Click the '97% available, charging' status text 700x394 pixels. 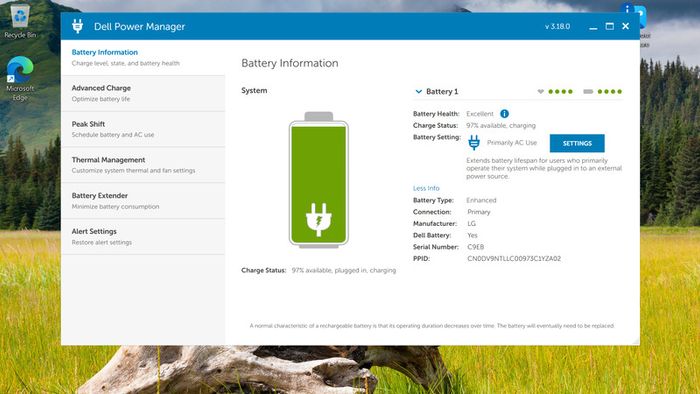[x=501, y=125]
